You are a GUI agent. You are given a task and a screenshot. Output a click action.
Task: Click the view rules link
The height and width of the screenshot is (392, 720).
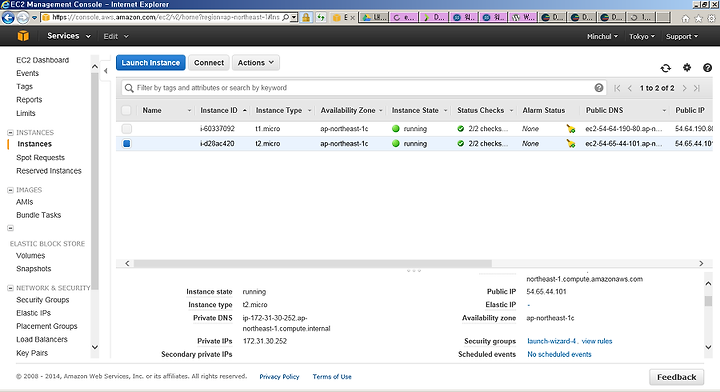[597, 341]
